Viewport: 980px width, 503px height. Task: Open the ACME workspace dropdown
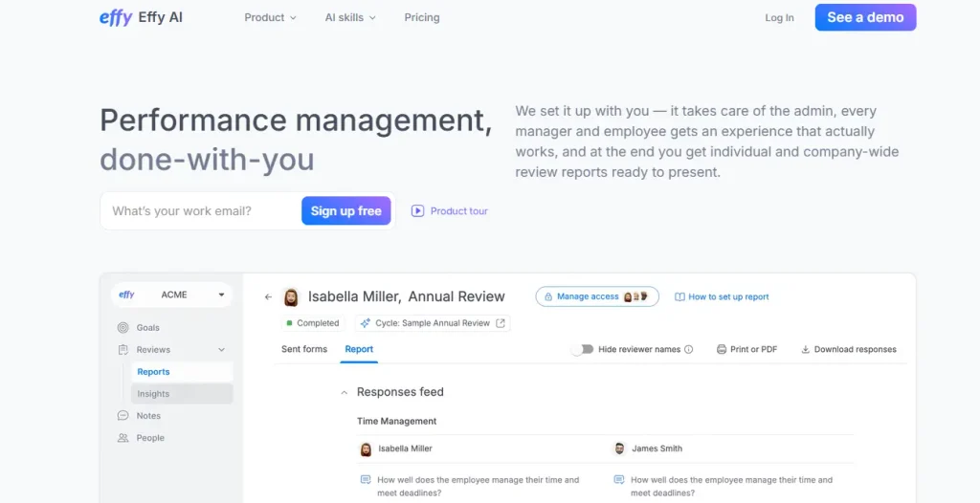point(172,295)
